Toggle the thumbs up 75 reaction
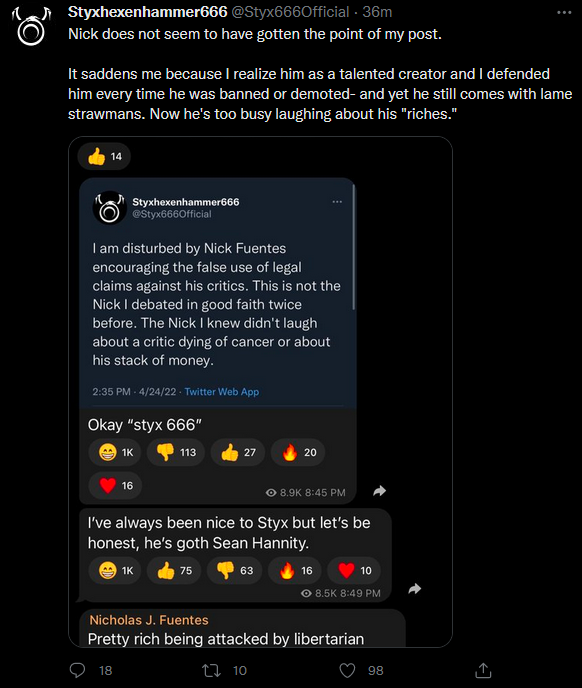This screenshot has height=688, width=582. click(x=175, y=570)
